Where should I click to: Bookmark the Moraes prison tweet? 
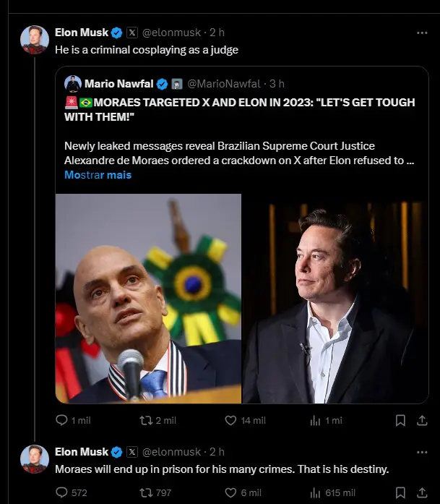click(x=400, y=493)
